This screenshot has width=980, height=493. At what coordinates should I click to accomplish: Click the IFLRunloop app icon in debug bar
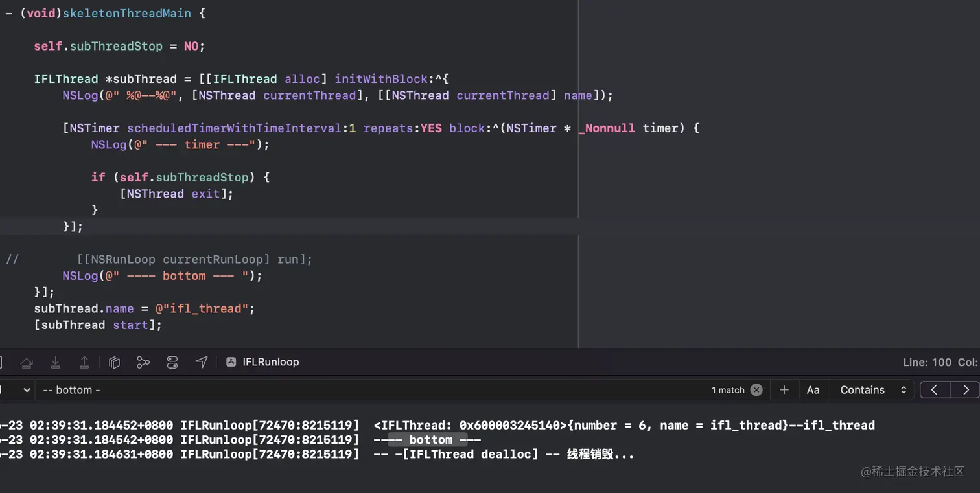tap(231, 362)
